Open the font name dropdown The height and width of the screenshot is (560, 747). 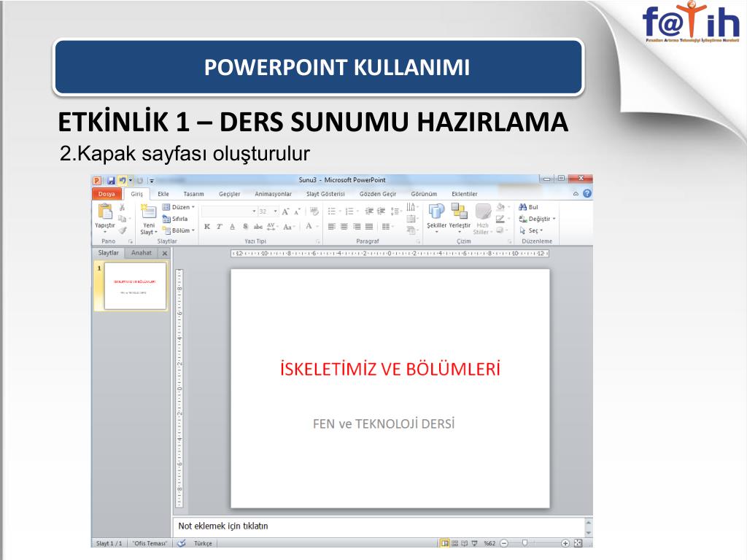[x=254, y=211]
